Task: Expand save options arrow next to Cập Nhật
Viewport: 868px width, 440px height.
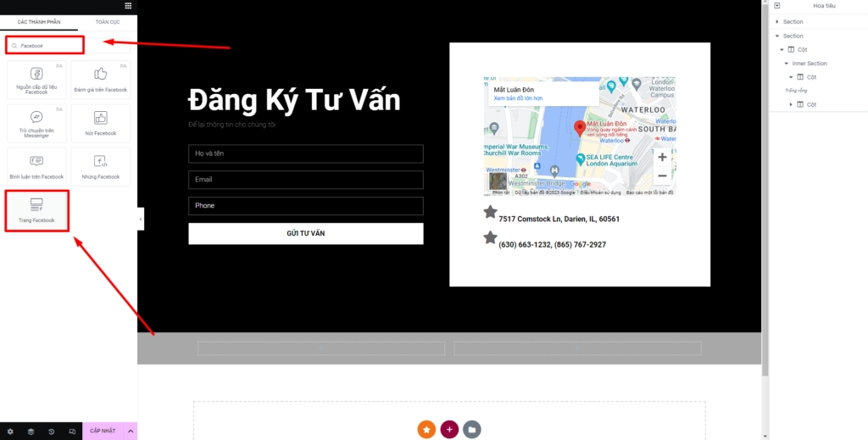Action: pyautogui.click(x=131, y=432)
